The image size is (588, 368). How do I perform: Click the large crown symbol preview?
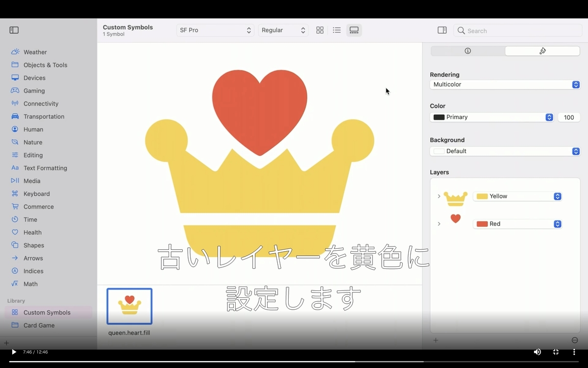click(x=260, y=163)
